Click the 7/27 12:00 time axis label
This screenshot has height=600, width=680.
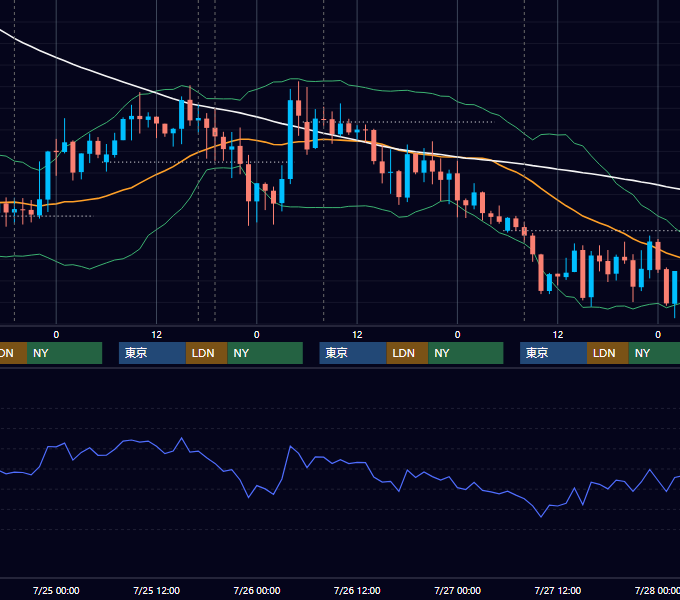click(x=558, y=590)
